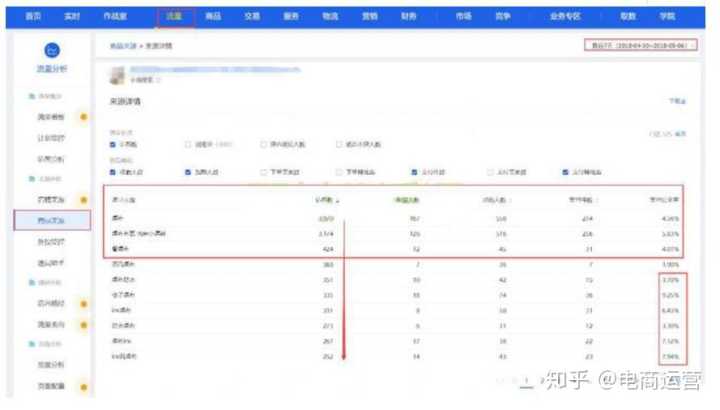Uncheck the 支付件数 checkbox

(x=414, y=172)
